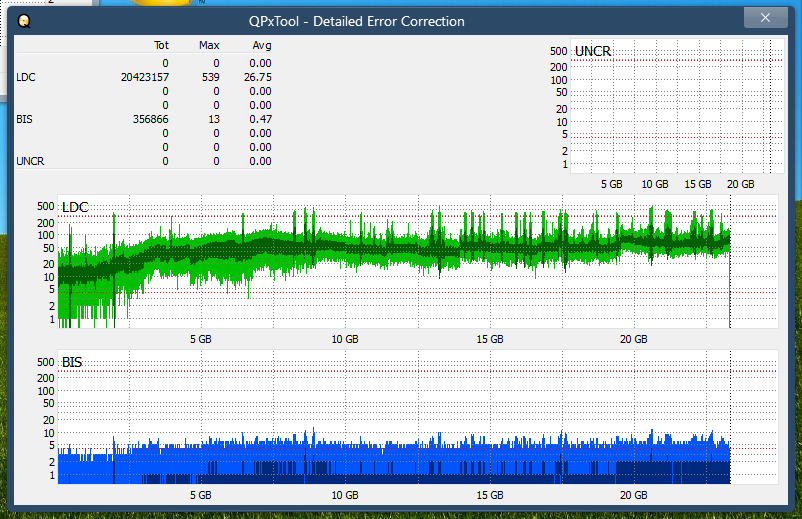
Task: Click the 20 GB mark under BIS graph
Action: [633, 495]
